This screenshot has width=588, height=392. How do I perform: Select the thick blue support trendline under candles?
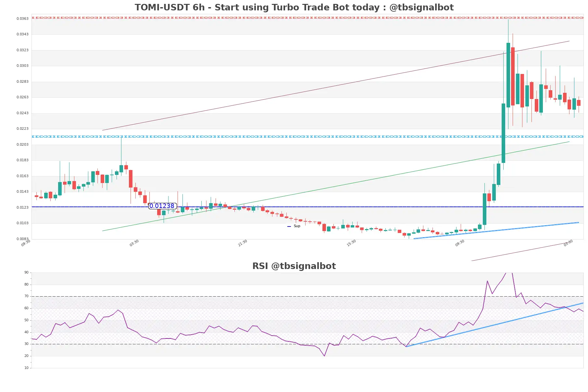[496, 231]
